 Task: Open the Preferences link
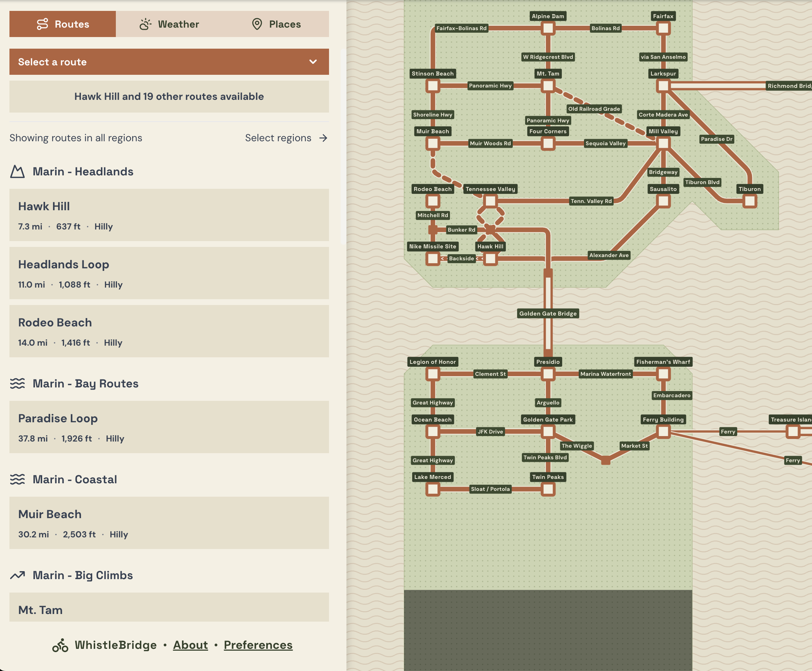258,645
